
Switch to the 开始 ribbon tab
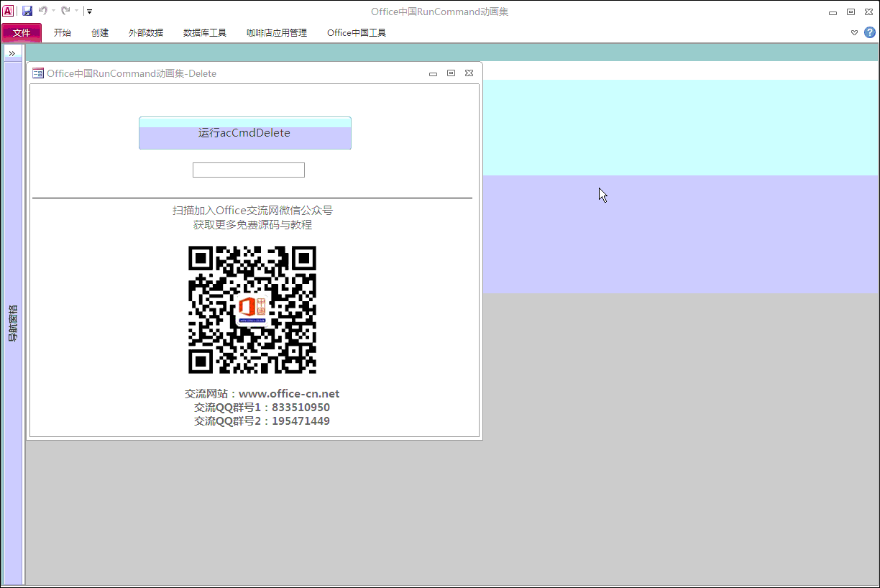(x=63, y=32)
